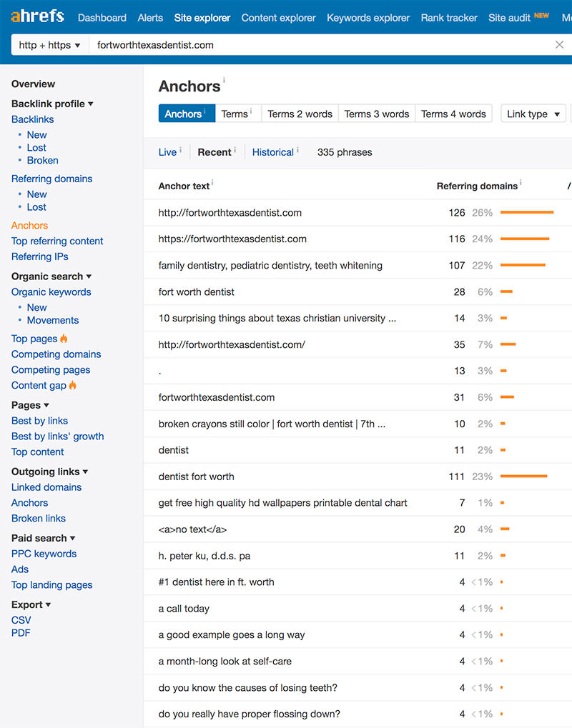Sort by the Referring domains column
Viewport: 572px width, 728px height.
pyautogui.click(x=477, y=186)
